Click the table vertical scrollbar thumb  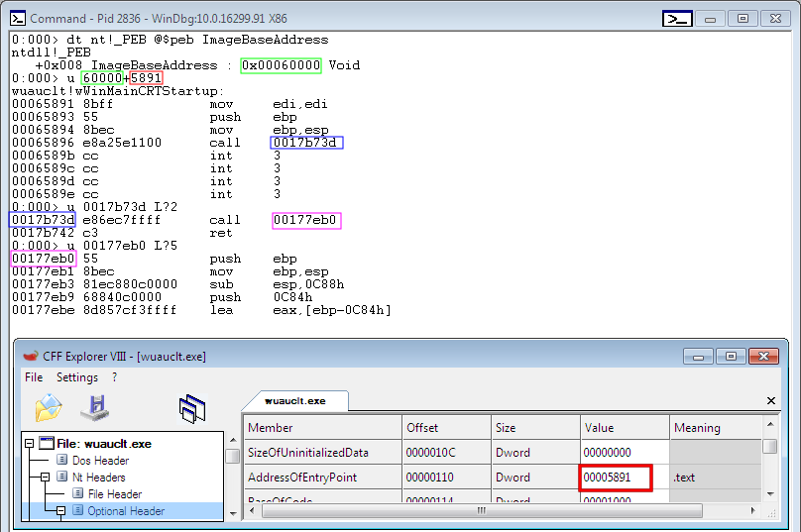pyautogui.click(x=770, y=446)
